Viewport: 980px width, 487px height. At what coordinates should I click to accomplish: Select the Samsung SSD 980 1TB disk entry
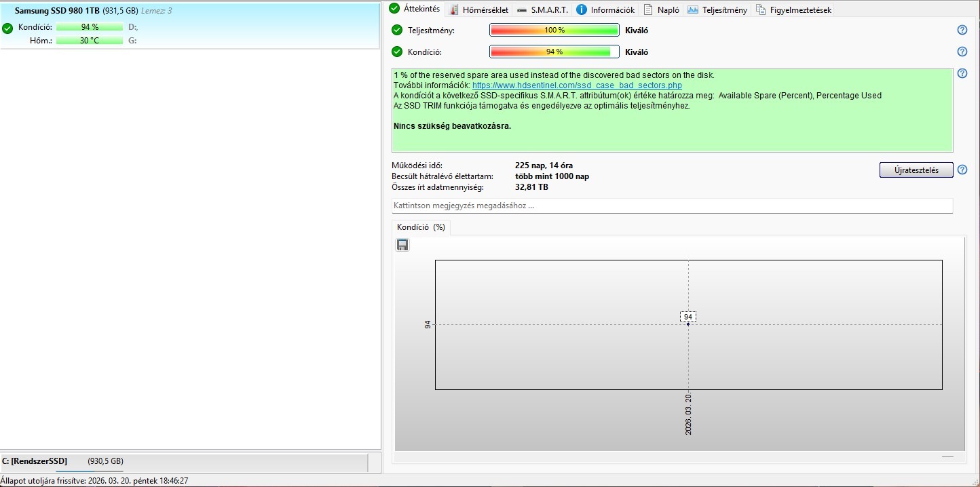[x=190, y=25]
